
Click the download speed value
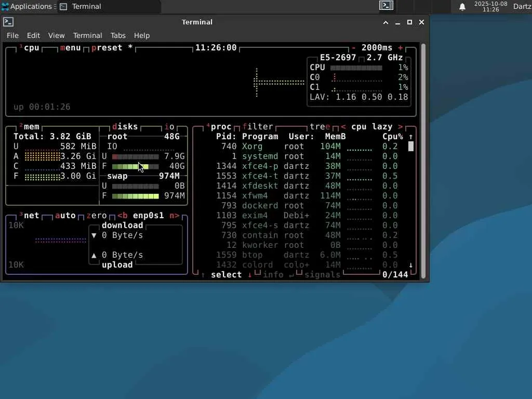point(123,235)
